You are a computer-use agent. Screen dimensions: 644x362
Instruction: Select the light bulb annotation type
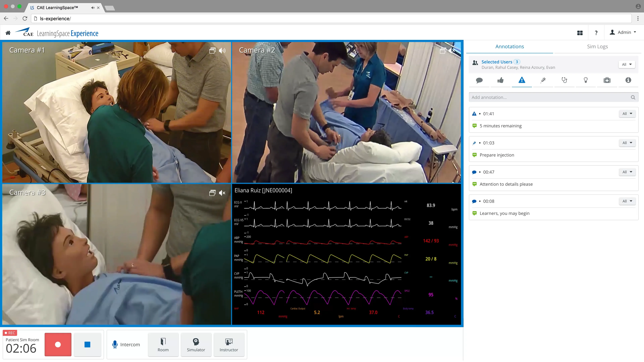click(585, 80)
